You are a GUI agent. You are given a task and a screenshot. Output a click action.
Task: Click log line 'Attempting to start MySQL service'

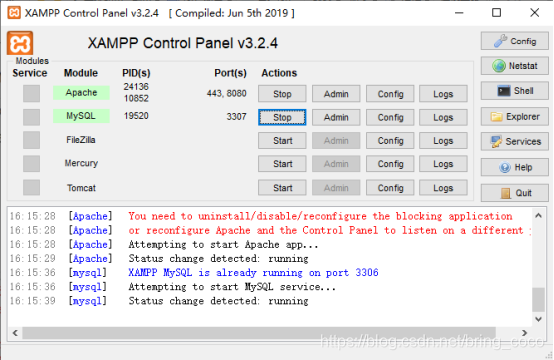coord(232,287)
